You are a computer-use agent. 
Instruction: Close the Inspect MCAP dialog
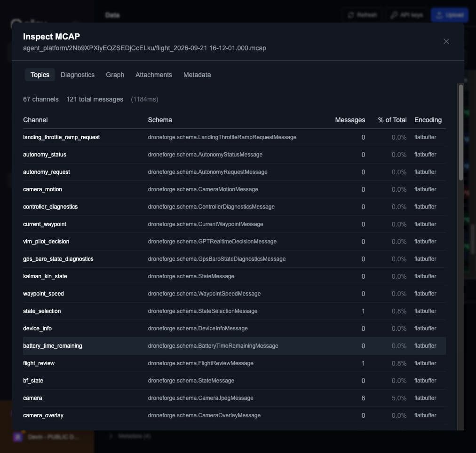(446, 41)
